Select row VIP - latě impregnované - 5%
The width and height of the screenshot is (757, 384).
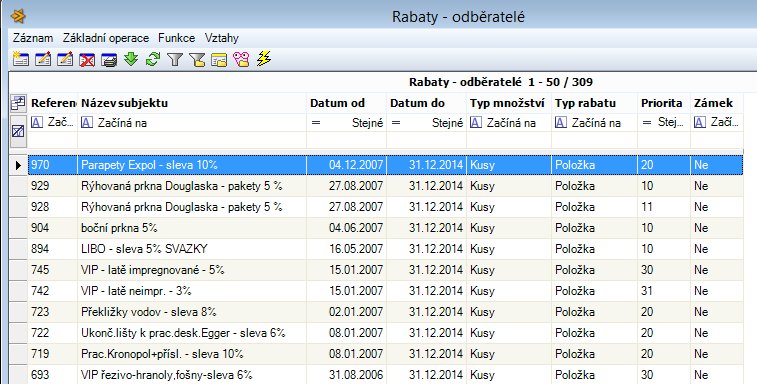click(385, 270)
